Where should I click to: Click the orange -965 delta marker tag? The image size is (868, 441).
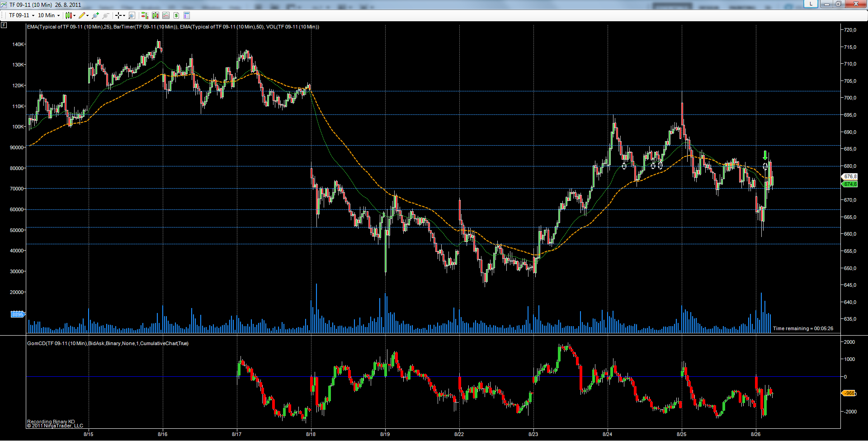[x=849, y=394]
